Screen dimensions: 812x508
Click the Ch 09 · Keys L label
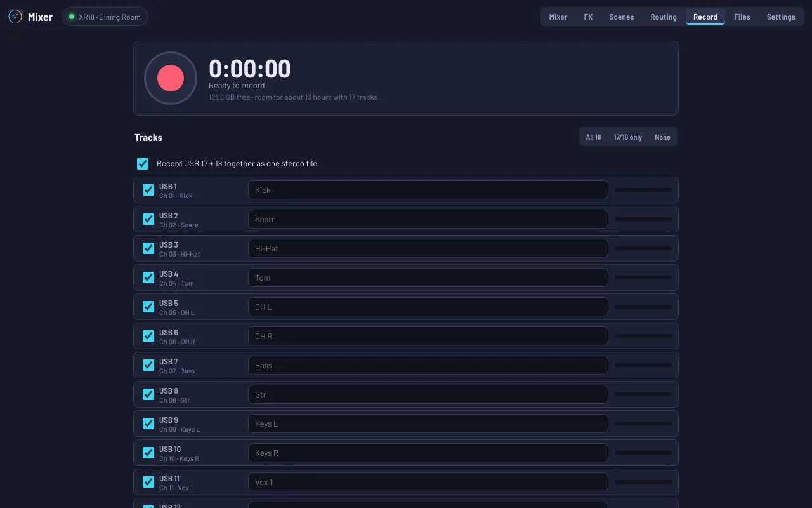tap(180, 429)
